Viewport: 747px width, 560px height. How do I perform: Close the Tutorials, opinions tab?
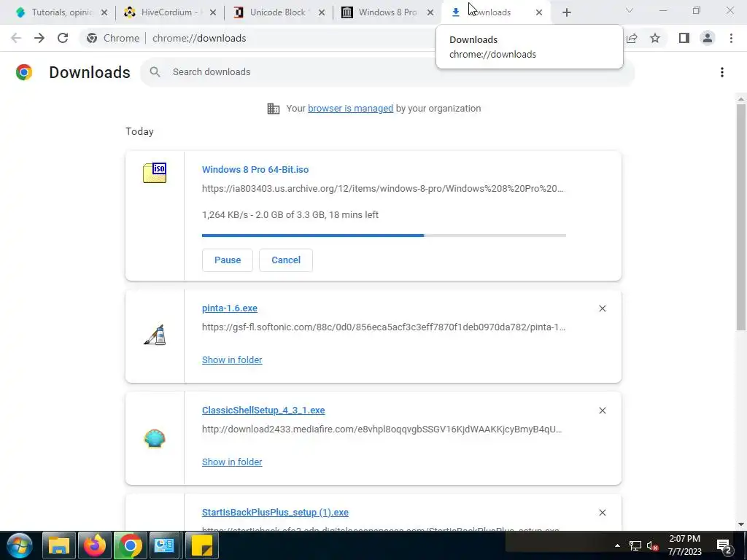pos(104,12)
